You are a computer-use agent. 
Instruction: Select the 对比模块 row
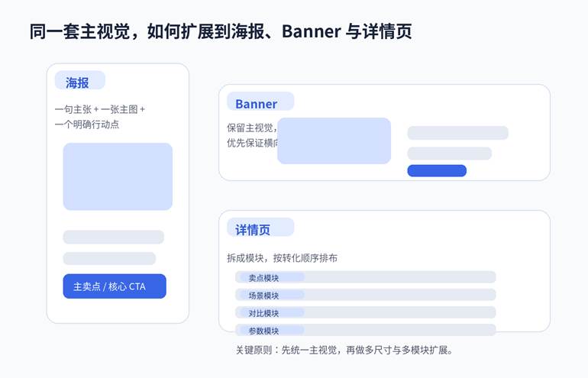click(x=367, y=312)
